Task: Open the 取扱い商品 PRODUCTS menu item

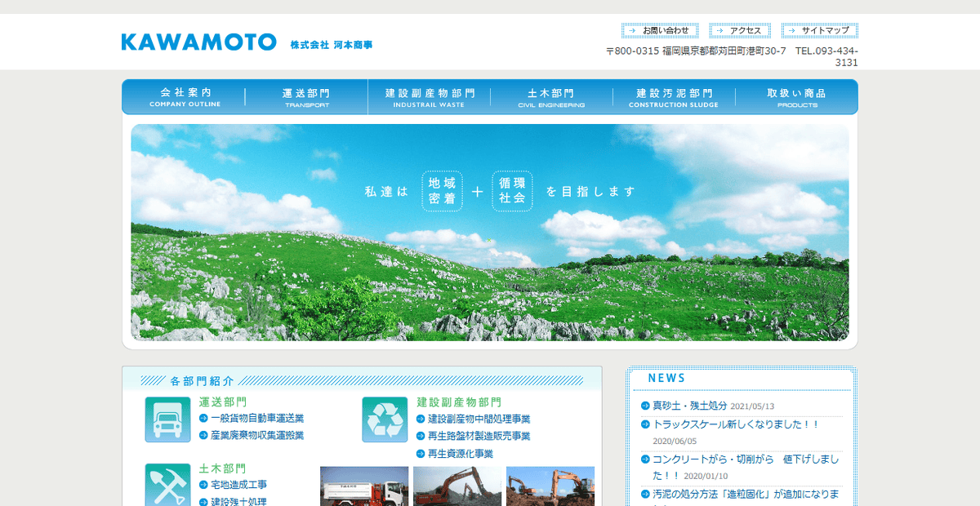Action: pyautogui.click(x=796, y=96)
